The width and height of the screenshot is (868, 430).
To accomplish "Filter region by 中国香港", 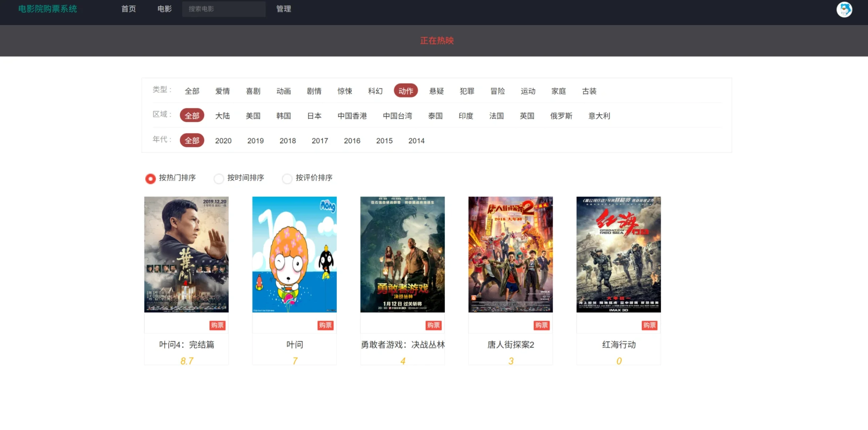I will pyautogui.click(x=352, y=116).
